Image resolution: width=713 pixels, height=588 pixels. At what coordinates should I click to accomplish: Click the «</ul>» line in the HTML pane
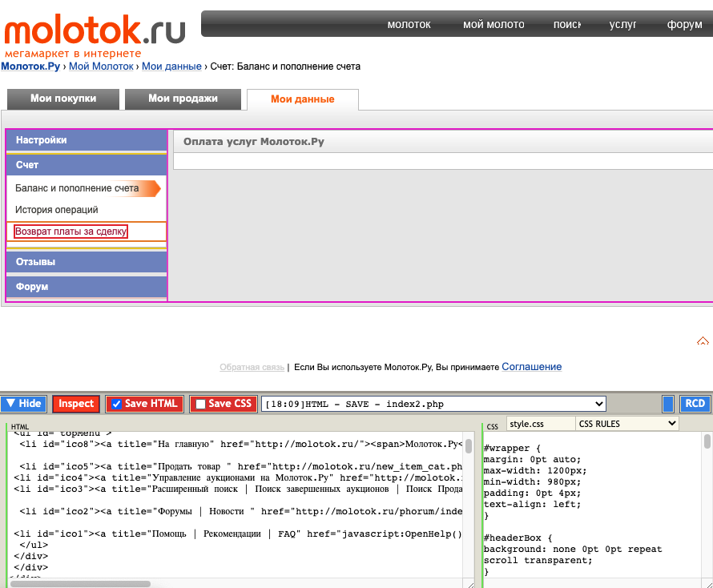[x=34, y=545]
